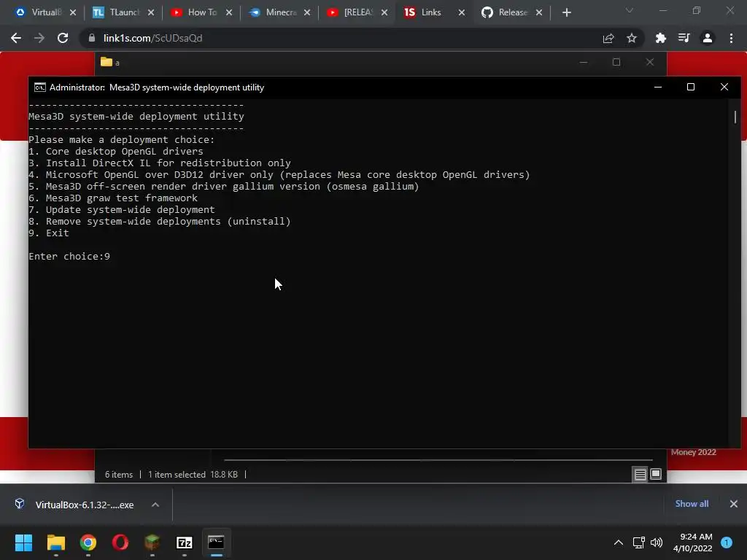
Task: Go back in Chrome browser
Action: pyautogui.click(x=16, y=38)
